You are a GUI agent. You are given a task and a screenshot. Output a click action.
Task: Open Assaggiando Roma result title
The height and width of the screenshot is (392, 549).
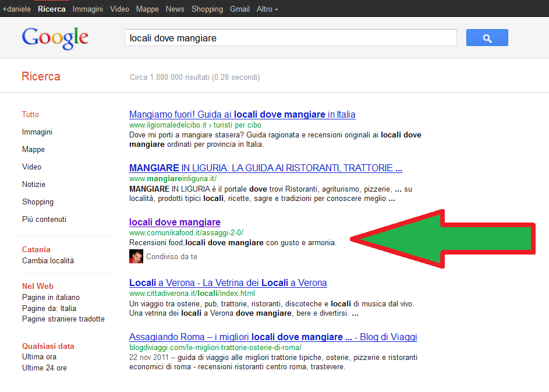click(x=273, y=337)
